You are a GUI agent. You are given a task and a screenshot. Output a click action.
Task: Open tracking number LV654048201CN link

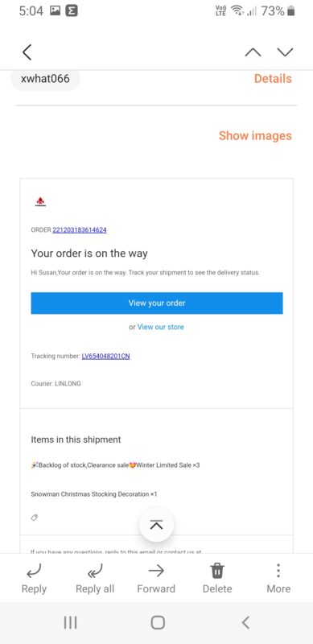(x=105, y=356)
